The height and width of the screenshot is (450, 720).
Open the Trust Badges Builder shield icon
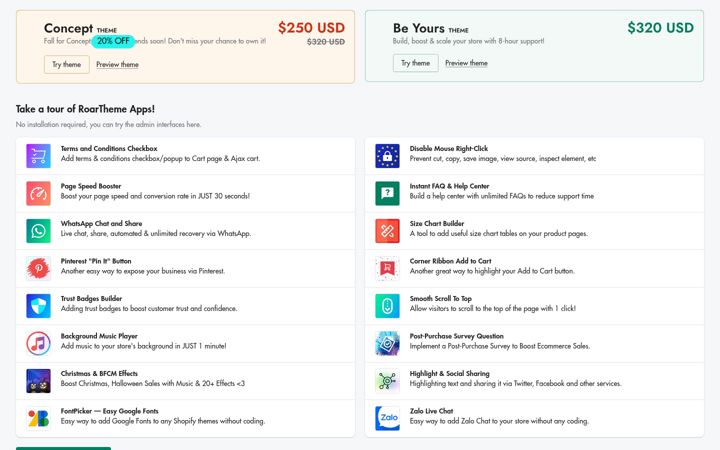39,306
